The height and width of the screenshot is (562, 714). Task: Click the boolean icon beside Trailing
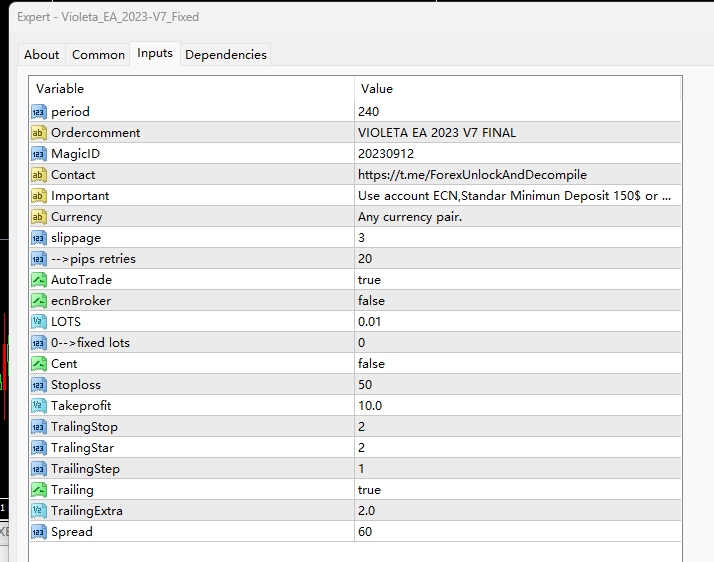pos(39,490)
